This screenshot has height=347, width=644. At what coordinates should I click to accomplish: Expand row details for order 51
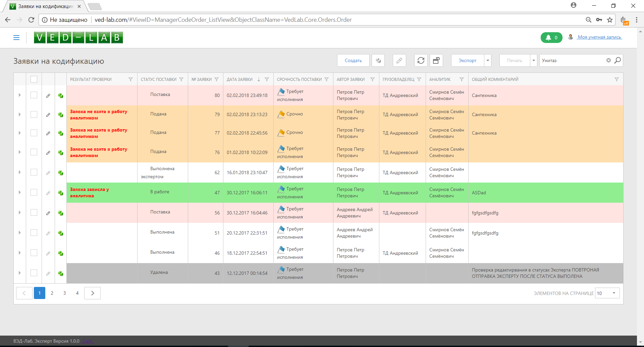tap(20, 233)
